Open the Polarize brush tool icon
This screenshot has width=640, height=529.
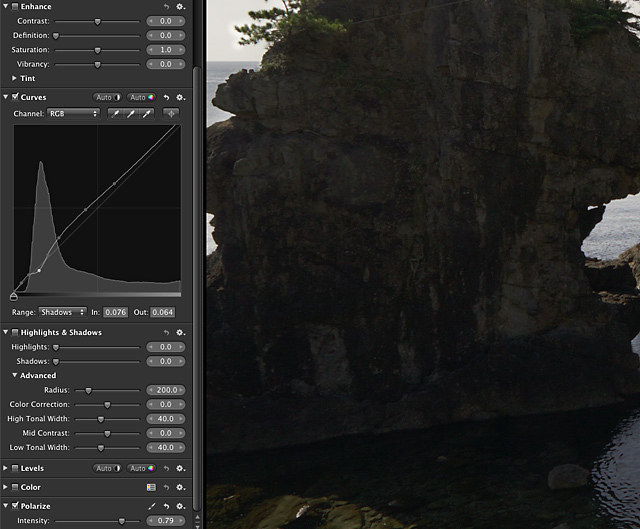point(150,506)
